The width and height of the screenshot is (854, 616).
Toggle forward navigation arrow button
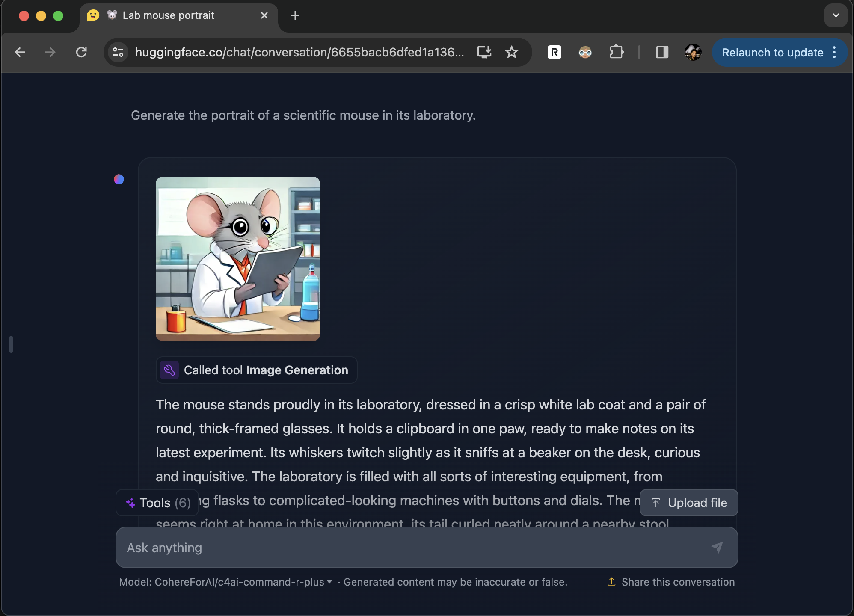49,52
